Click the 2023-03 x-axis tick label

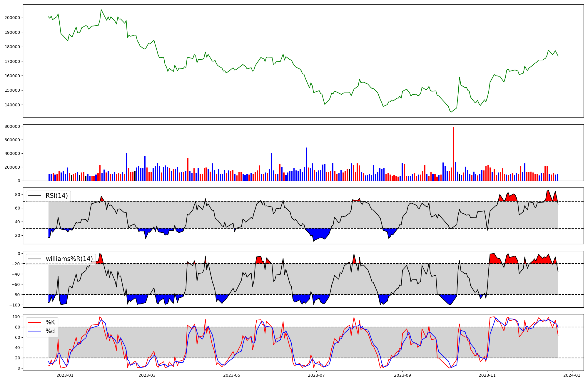[147, 375]
